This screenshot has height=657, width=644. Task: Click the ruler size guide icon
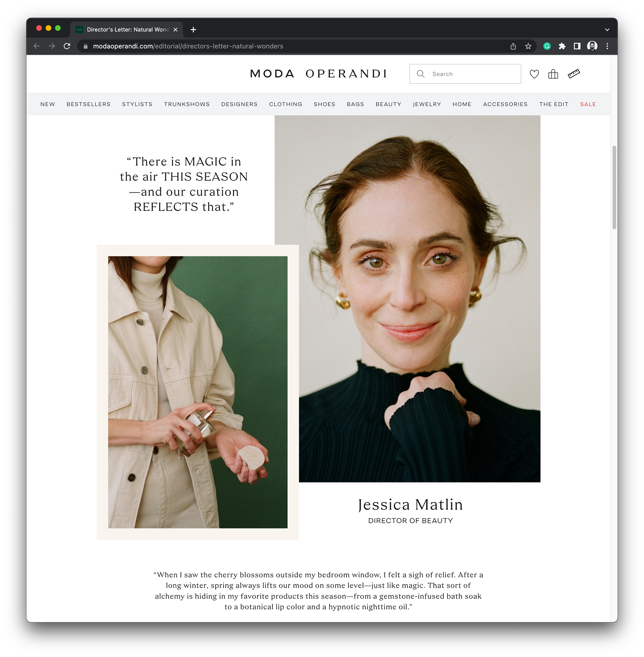[x=574, y=74]
